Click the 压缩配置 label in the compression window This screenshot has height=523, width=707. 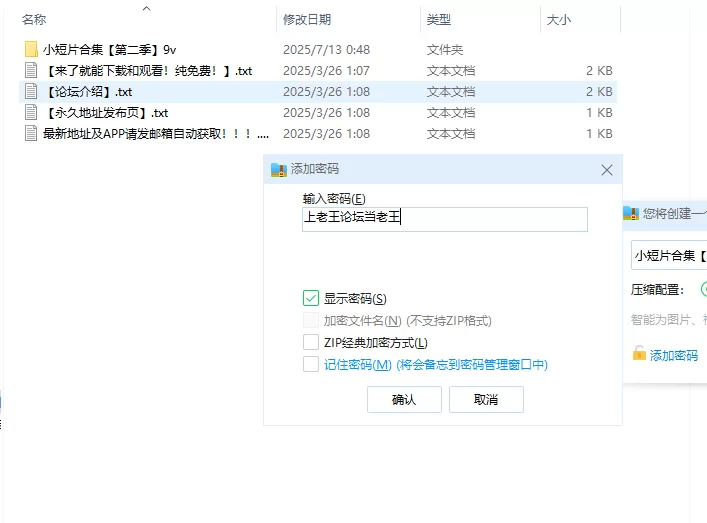[657, 289]
